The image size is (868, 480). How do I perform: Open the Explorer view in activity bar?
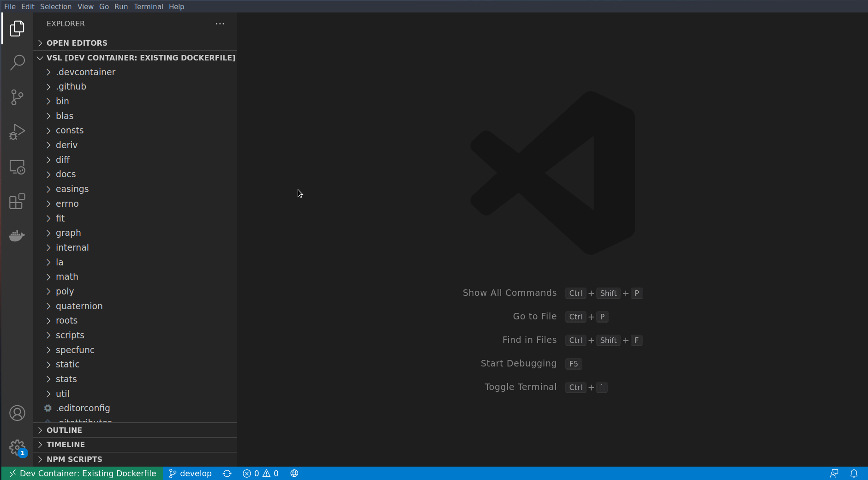17,29
